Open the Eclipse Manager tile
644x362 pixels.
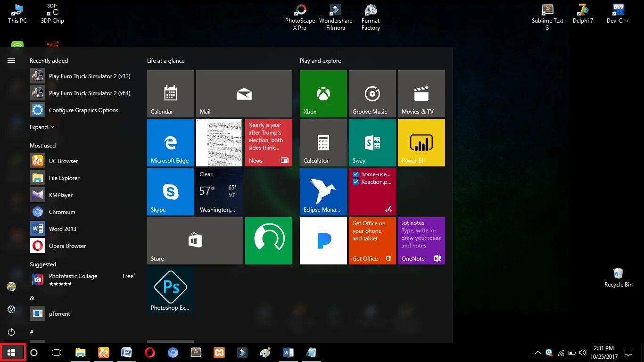[323, 192]
